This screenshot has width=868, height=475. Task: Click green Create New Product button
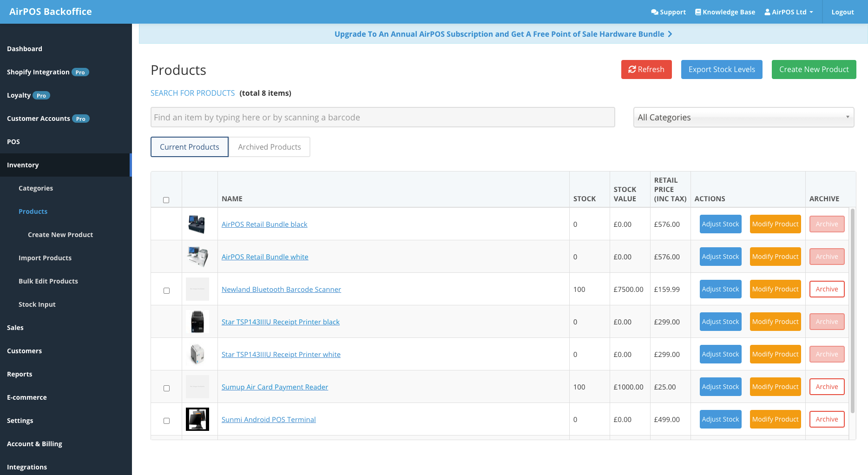click(814, 69)
